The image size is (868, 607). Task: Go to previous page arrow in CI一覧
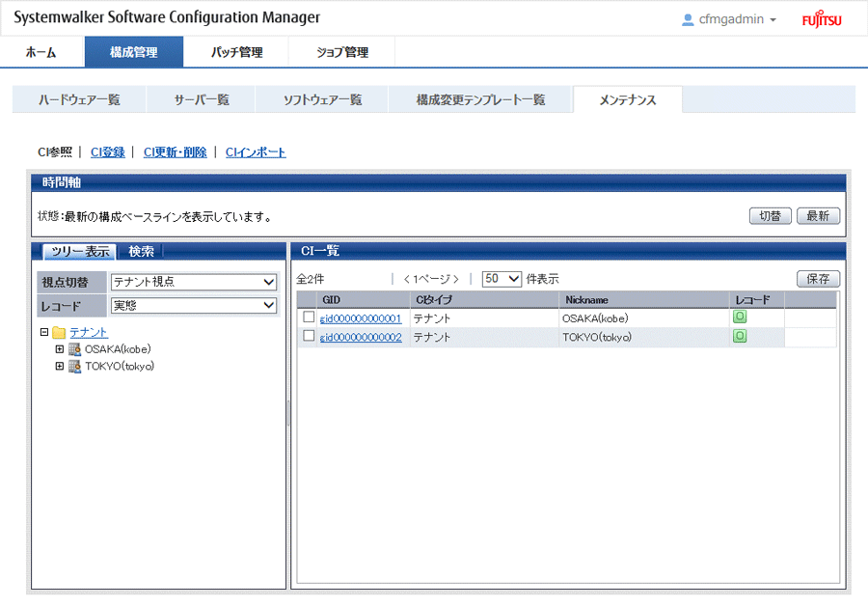tap(406, 279)
